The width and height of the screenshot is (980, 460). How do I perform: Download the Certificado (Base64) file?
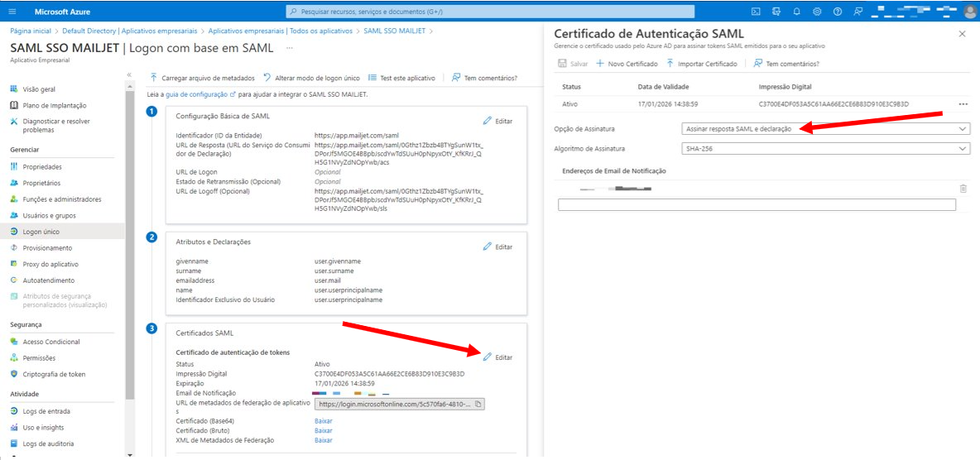[323, 420]
